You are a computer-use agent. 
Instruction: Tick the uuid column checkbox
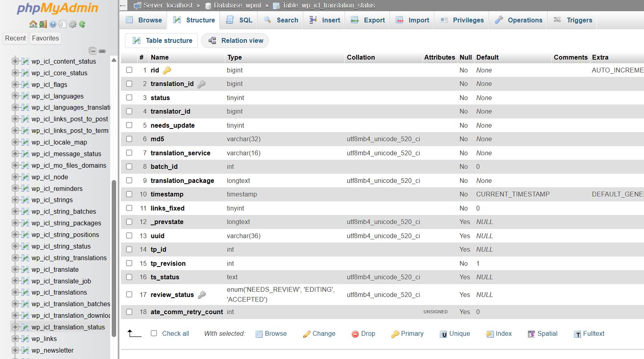point(129,235)
